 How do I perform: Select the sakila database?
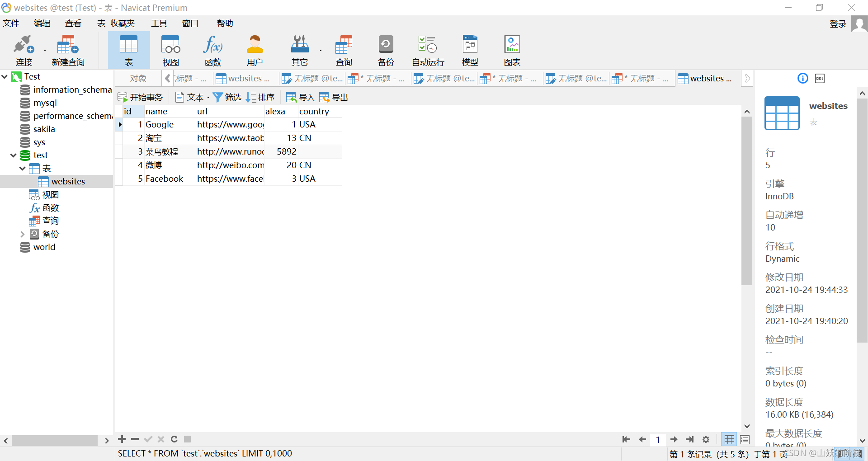point(38,129)
